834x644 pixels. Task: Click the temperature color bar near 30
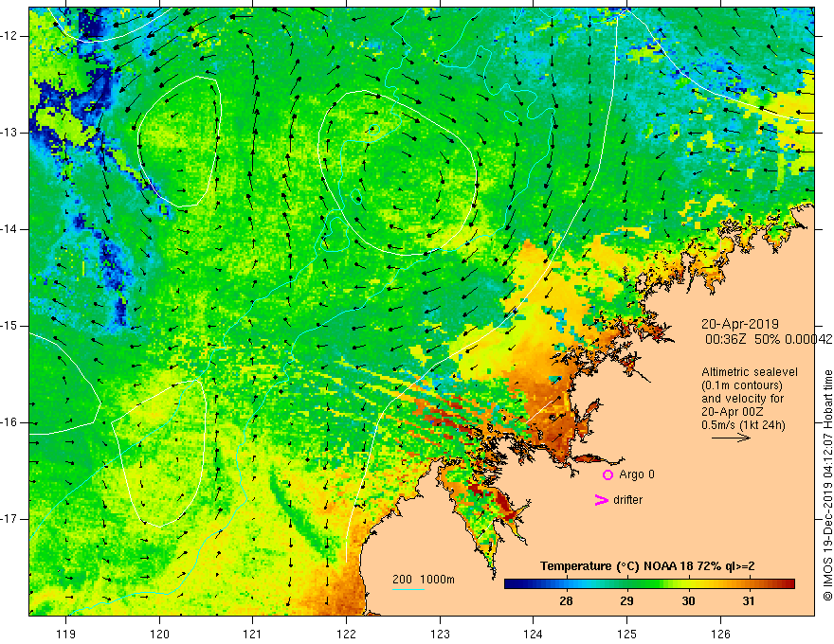688,584
